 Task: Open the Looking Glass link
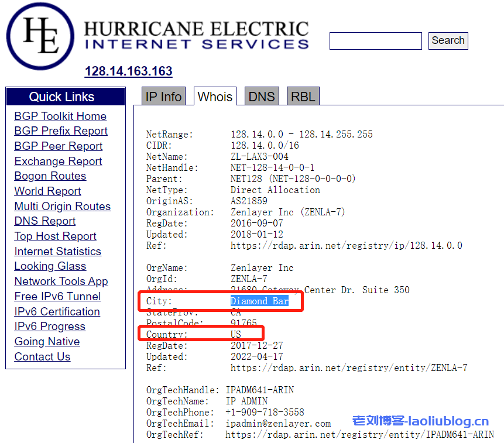tap(50, 266)
